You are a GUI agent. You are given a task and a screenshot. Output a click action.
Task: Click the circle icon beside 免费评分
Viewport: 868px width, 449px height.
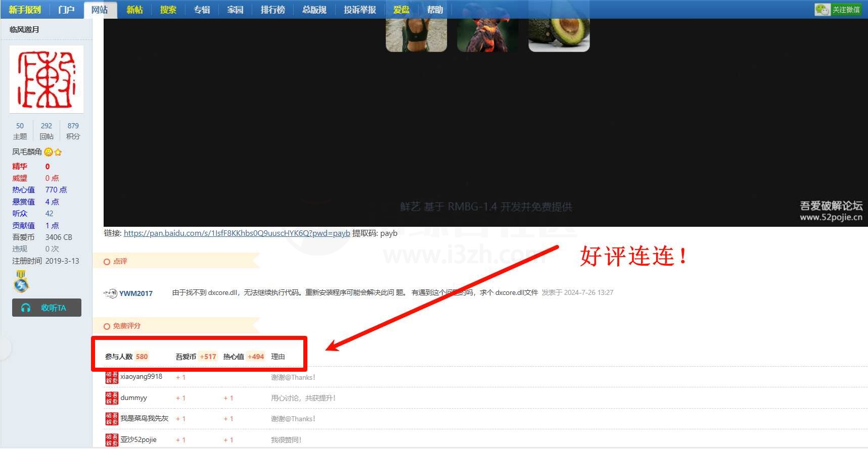(107, 326)
